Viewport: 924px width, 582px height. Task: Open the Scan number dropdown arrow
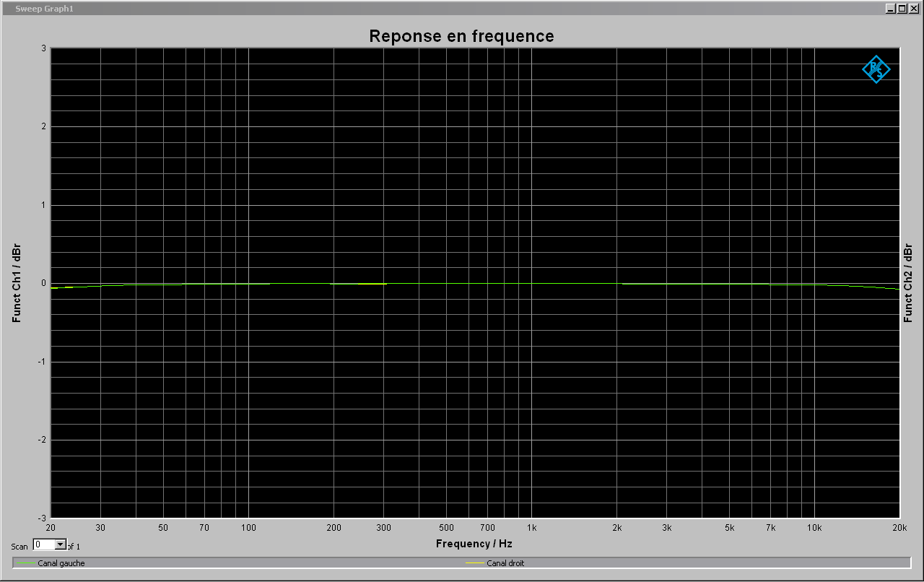[x=61, y=544]
